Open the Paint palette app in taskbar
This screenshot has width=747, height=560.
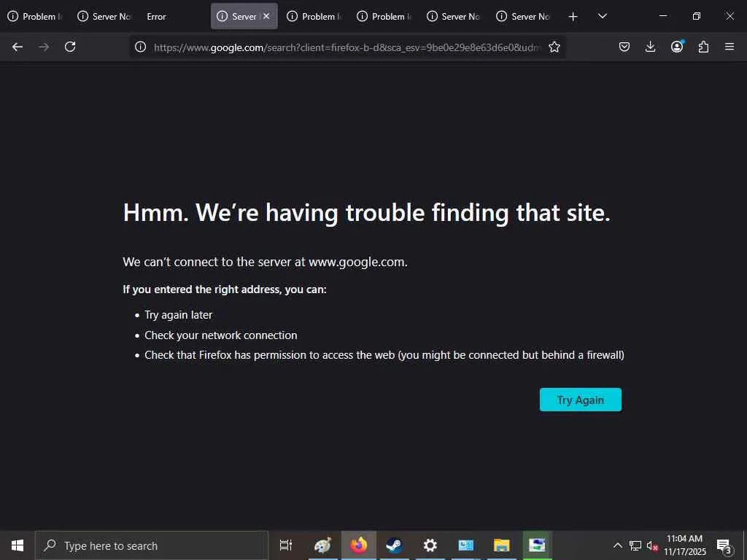(322, 545)
